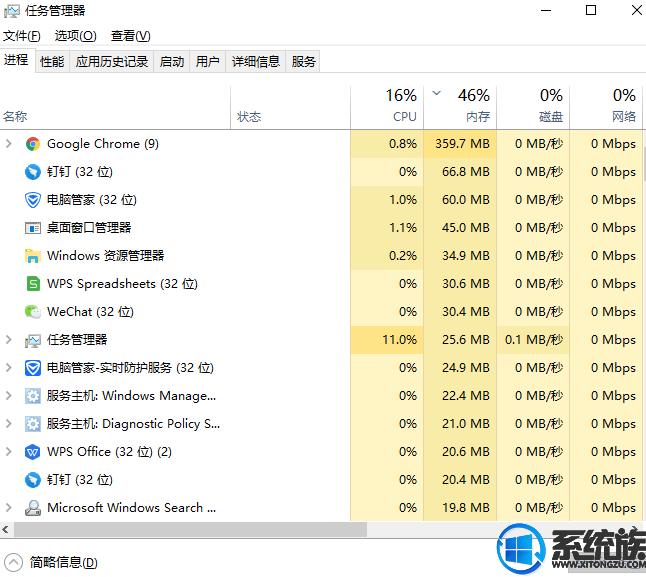Expand the WPS Office (32 位) (2) group
This screenshot has height=577, width=646.
[9, 452]
